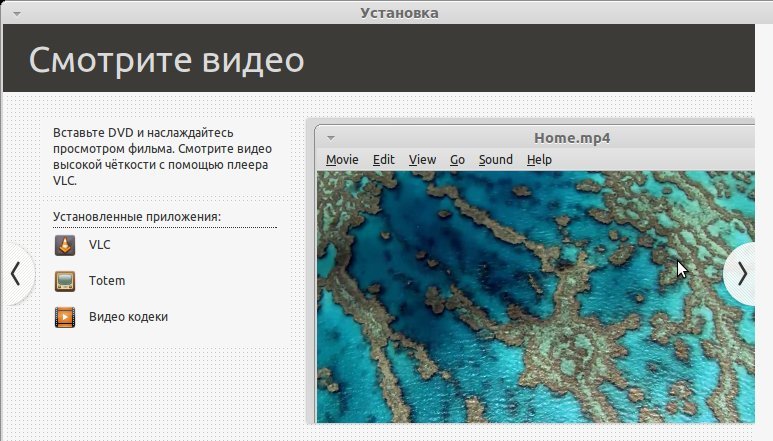The width and height of the screenshot is (773, 441).
Task: Open the Go menu
Action: [x=457, y=160]
